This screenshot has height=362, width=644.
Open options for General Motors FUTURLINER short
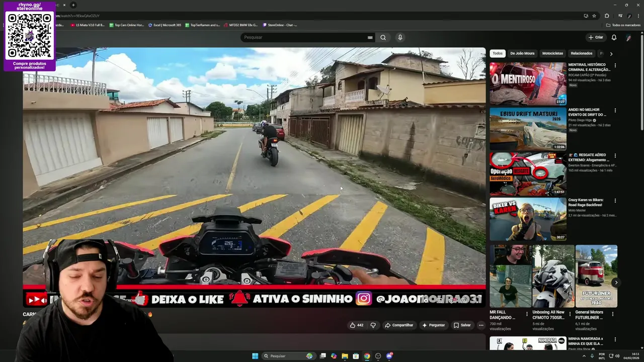[x=612, y=314]
